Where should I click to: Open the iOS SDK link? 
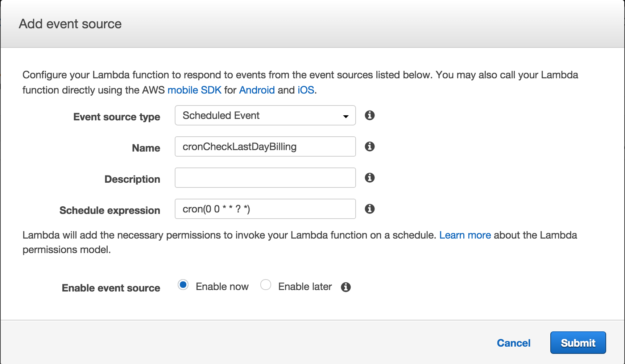[306, 90]
